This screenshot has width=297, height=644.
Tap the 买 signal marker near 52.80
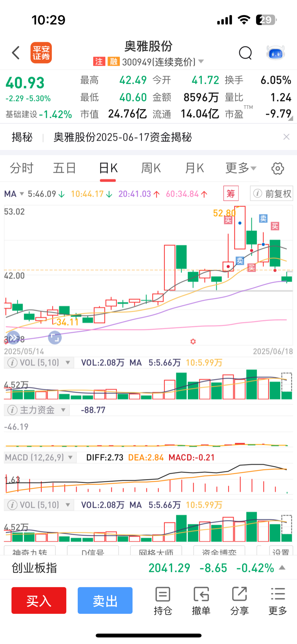point(228,220)
